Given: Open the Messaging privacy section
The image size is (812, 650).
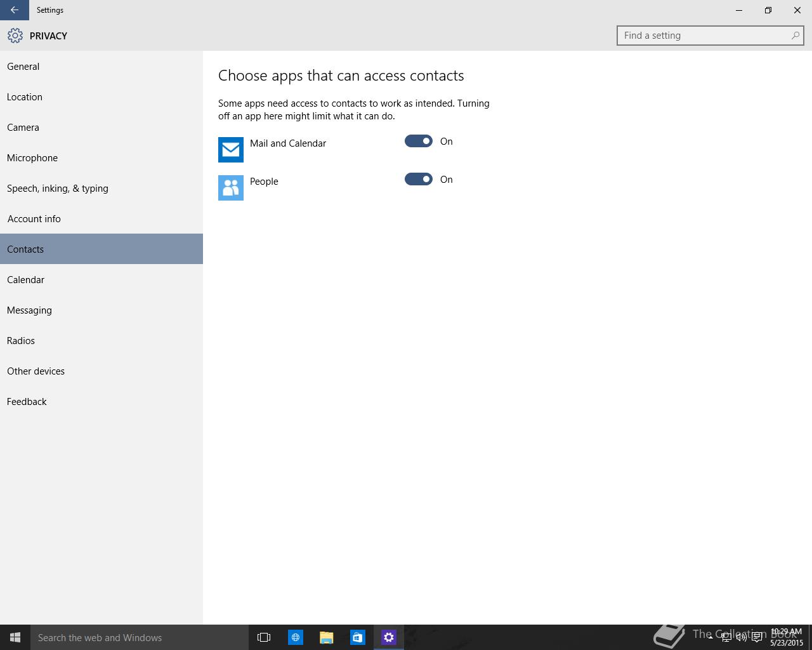Looking at the screenshot, I should tap(101, 310).
